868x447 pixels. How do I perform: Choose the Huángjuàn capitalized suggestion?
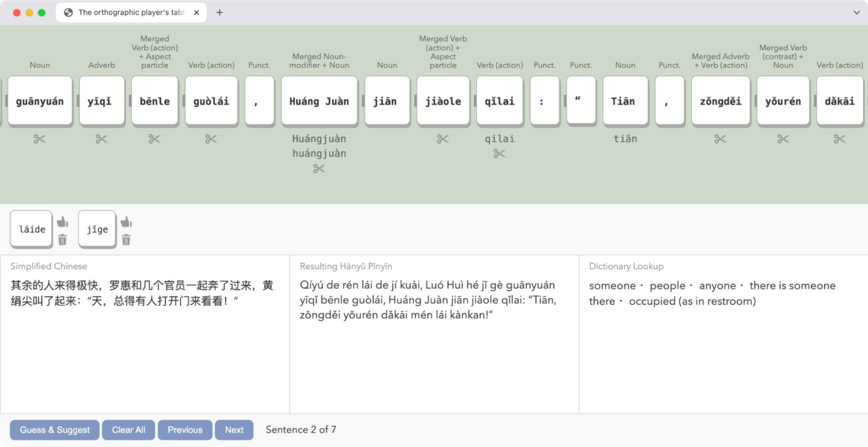point(319,139)
